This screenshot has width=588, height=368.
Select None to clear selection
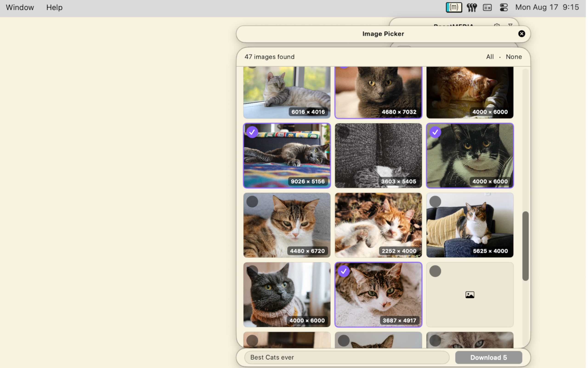tap(514, 57)
